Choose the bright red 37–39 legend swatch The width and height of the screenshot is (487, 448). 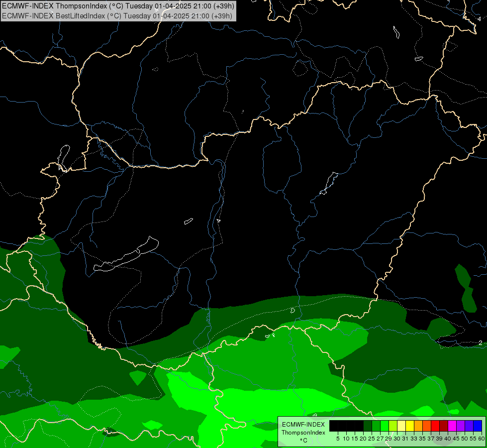coord(435,426)
